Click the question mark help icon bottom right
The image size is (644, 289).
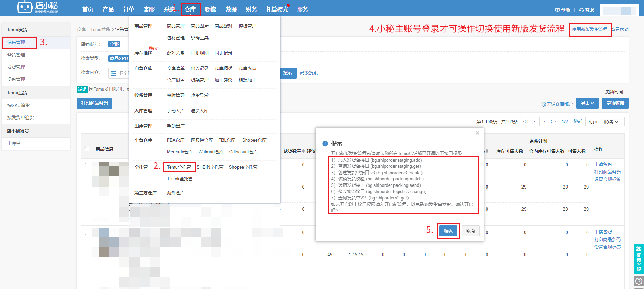[639, 281]
